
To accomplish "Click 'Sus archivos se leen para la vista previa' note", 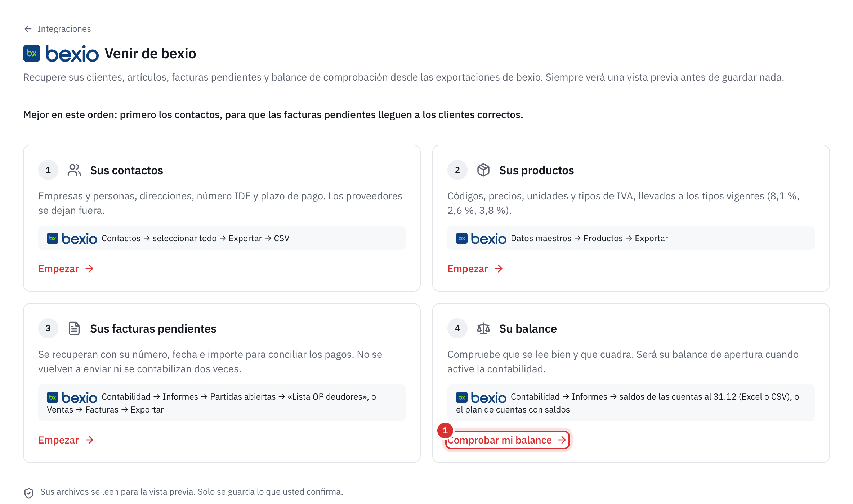I will [192, 492].
